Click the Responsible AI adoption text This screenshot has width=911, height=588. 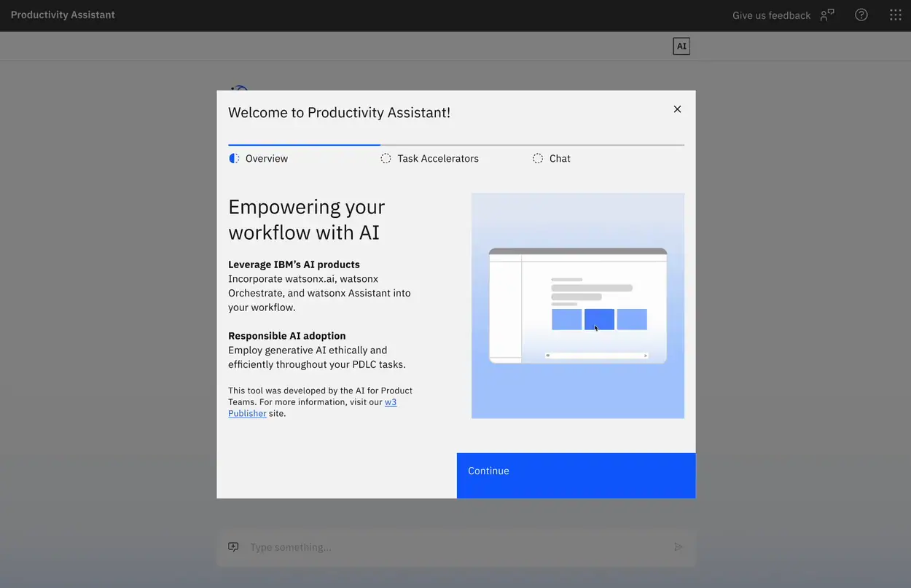[x=287, y=336]
